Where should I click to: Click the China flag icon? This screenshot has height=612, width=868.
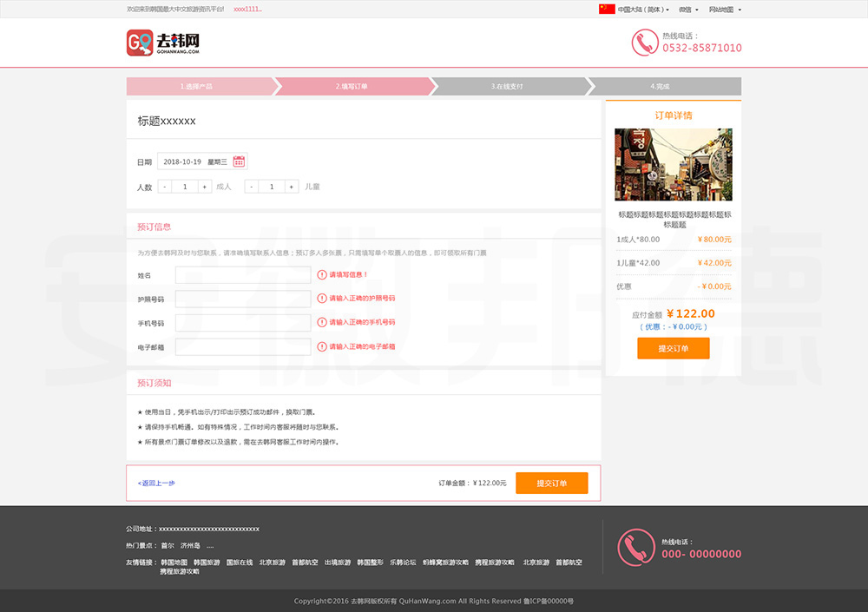[607, 10]
